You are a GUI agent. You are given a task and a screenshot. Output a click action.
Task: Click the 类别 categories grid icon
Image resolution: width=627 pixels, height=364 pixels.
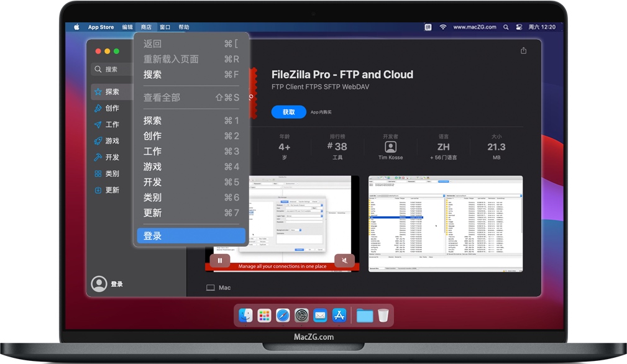click(98, 174)
